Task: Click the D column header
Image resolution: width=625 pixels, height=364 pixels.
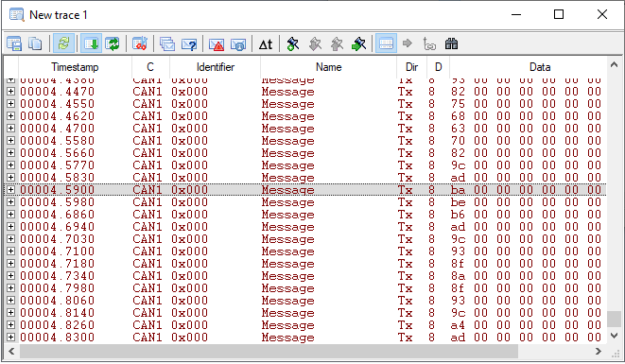Action: tap(439, 67)
